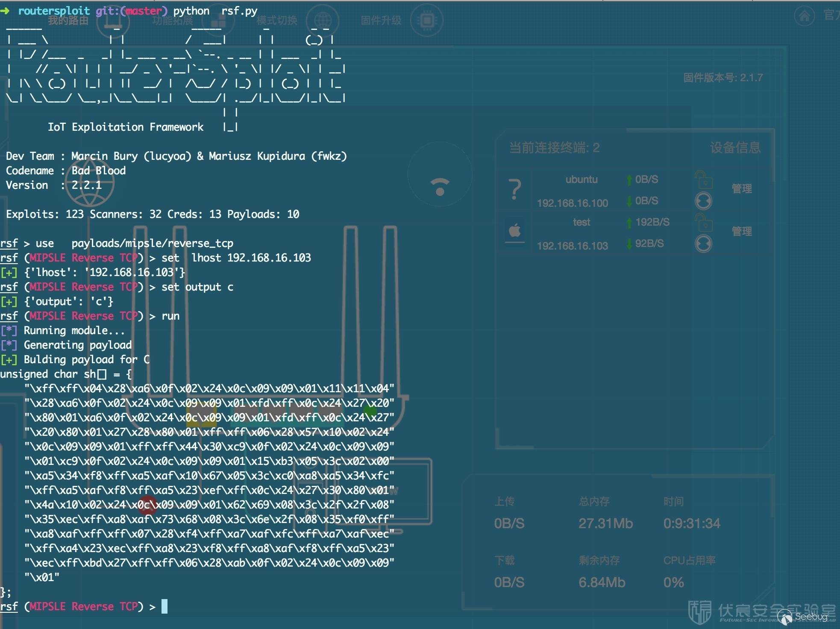Image resolution: width=840 pixels, height=629 pixels.
Task: Click the 上传 label in stats panel
Action: point(504,501)
